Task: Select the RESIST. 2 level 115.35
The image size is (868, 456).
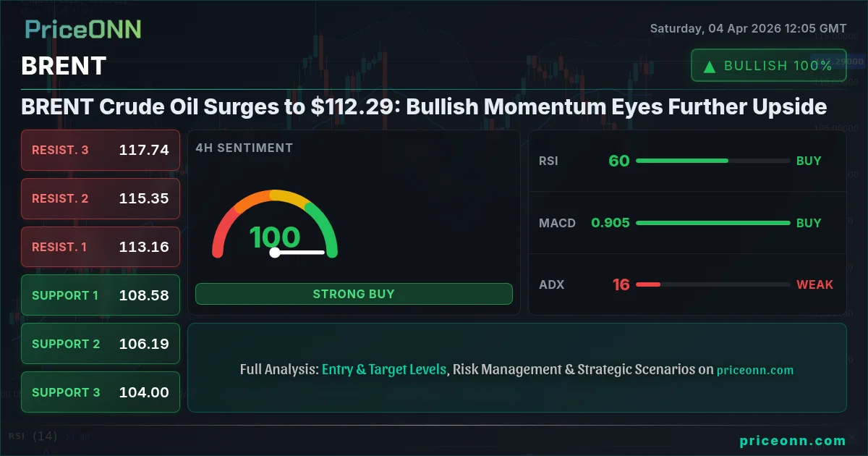Action: [101, 198]
